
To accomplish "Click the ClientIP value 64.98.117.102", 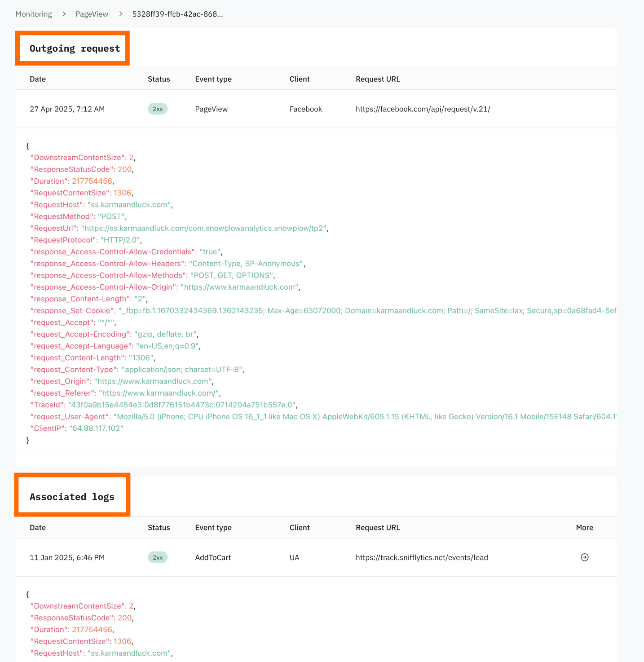I will (96, 428).
